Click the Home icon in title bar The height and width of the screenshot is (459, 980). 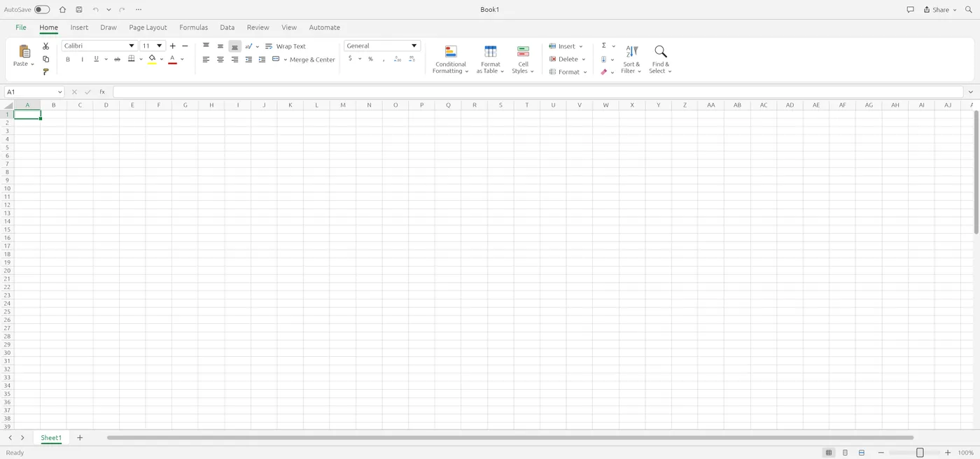[62, 10]
